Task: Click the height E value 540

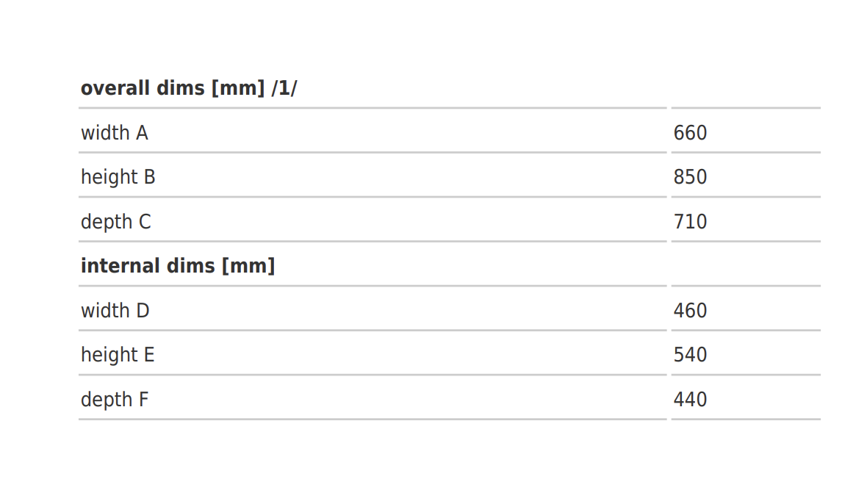Action: (690, 356)
